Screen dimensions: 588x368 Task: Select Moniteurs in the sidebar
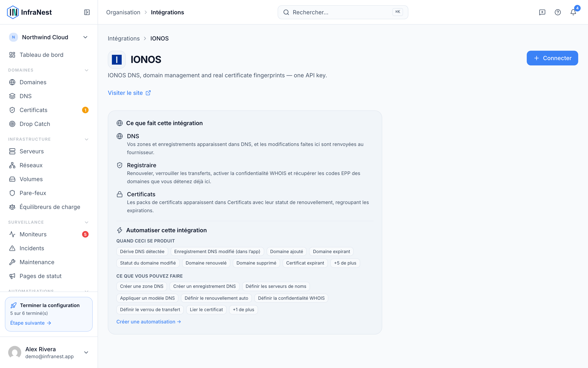click(x=49, y=234)
